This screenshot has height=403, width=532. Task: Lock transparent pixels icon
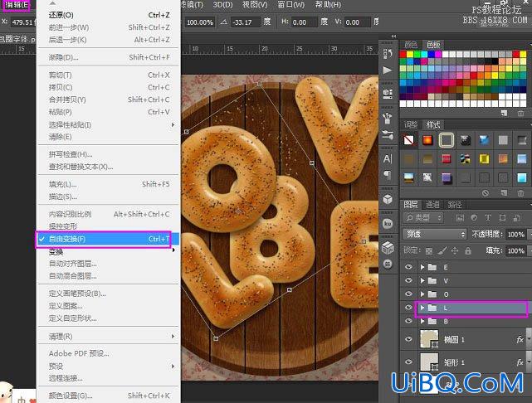click(x=429, y=250)
